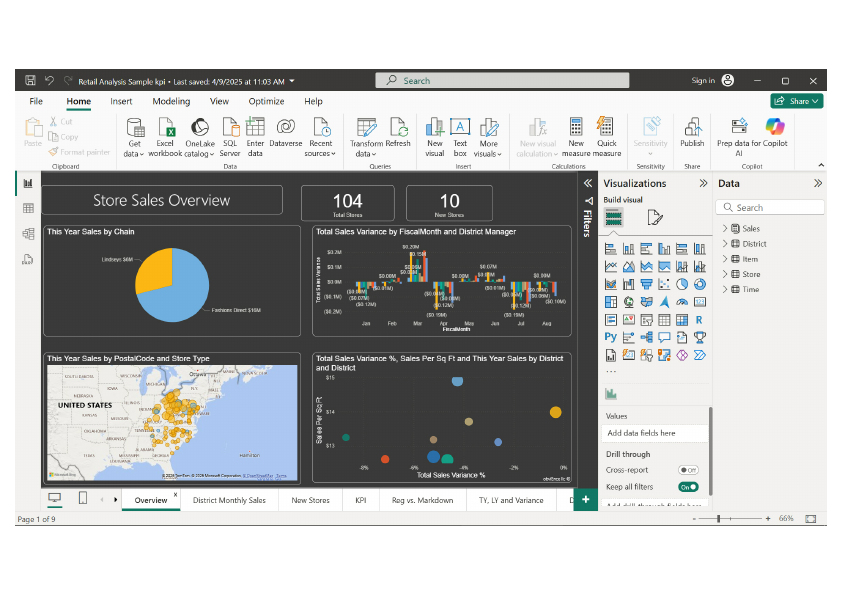842x595 pixels.
Task: Switch to Table view in left sidebar
Action: point(28,208)
